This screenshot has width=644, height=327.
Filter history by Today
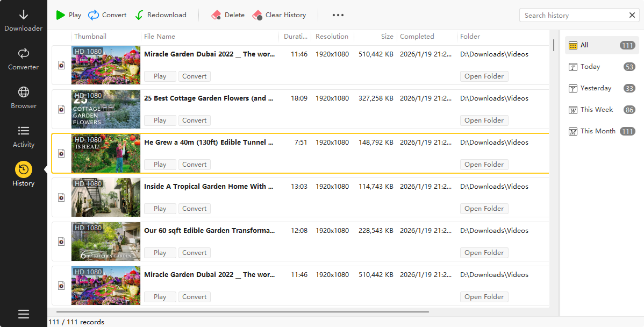pos(590,67)
